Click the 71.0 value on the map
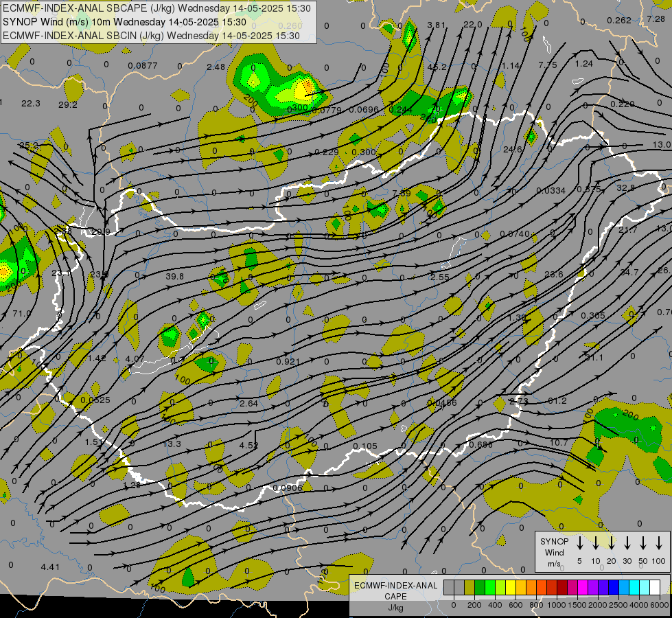 (x=21, y=314)
